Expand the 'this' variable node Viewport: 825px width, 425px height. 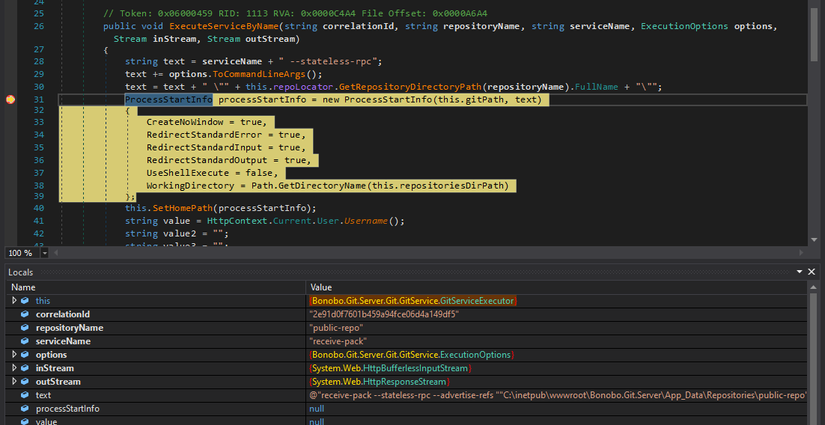pyautogui.click(x=13, y=300)
